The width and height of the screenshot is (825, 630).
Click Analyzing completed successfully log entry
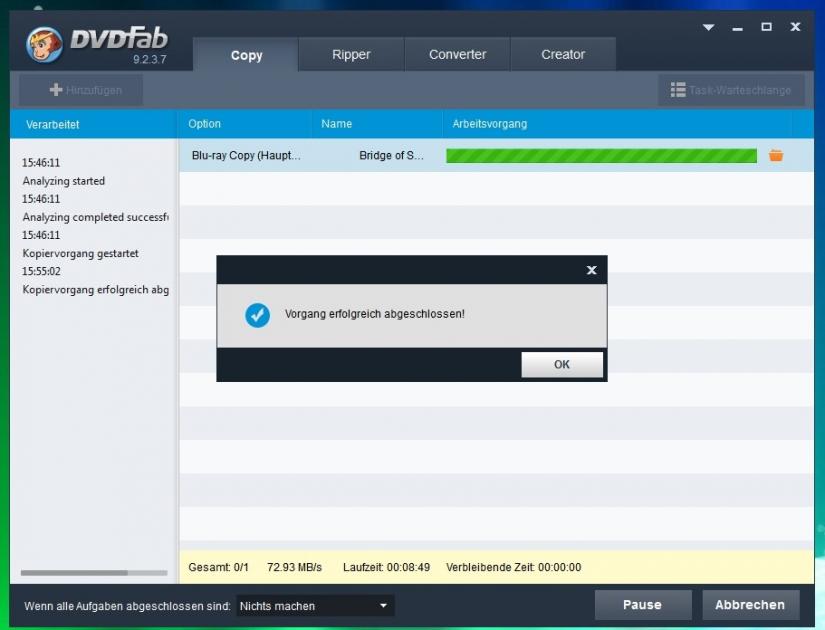[95, 217]
